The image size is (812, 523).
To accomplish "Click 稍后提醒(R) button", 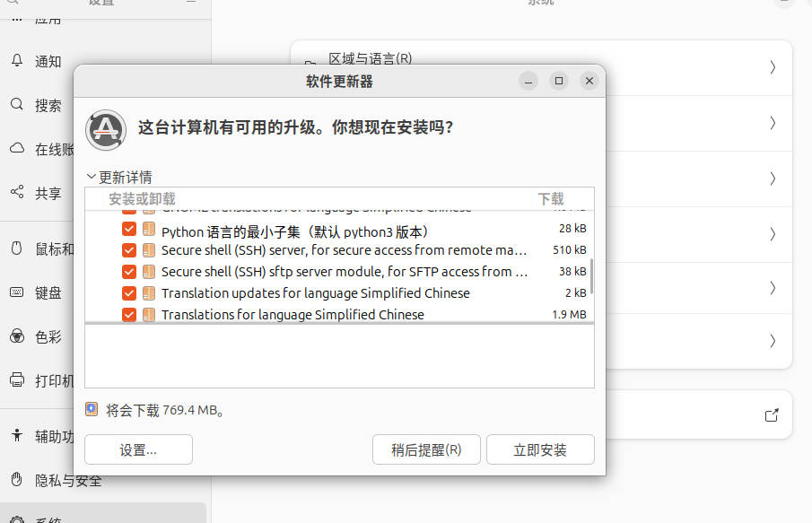I will pos(426,449).
